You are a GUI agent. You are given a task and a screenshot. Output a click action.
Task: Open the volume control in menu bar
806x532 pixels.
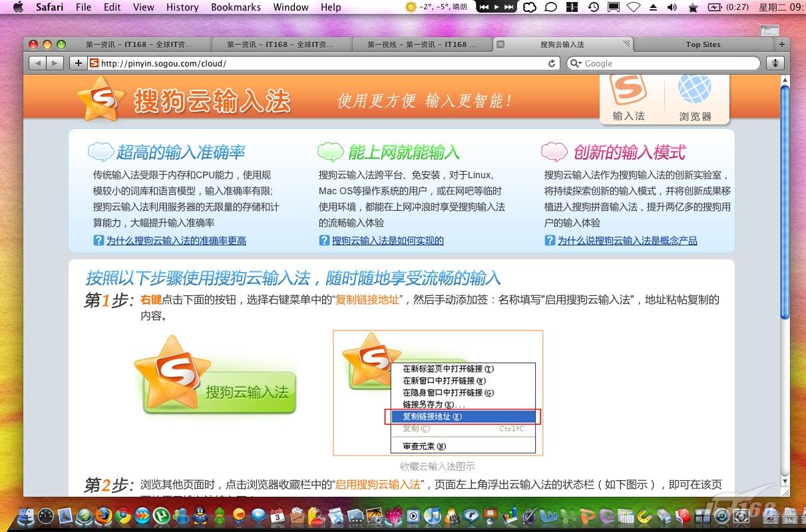point(672,7)
